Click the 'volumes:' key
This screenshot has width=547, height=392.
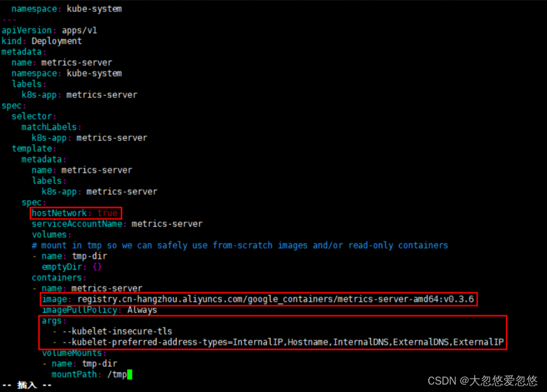[x=51, y=235]
